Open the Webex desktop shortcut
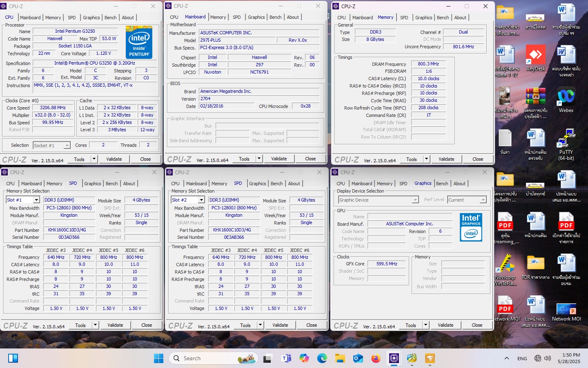This screenshot has width=588, height=368. coord(566,100)
